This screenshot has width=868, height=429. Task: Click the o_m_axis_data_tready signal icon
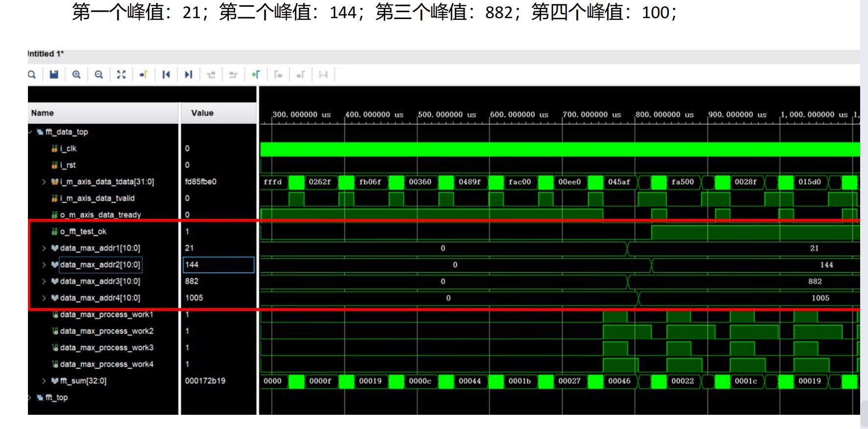(55, 215)
